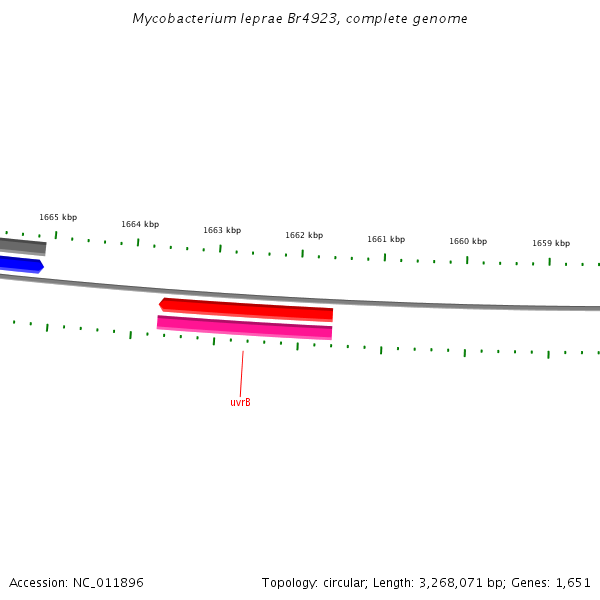Screen dimensions: 600x600
Task: Click the pink feature bar under uvrB
Action: pos(245,328)
